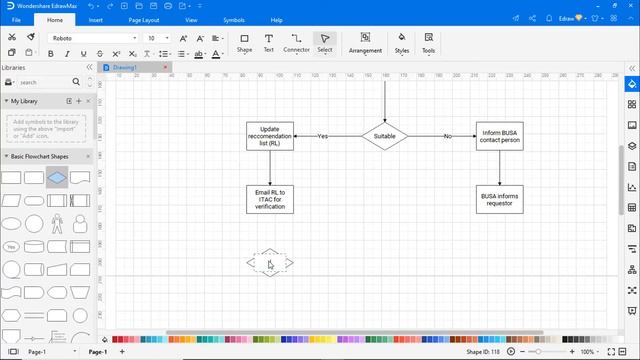Click the Copy icon

[x=12, y=53]
